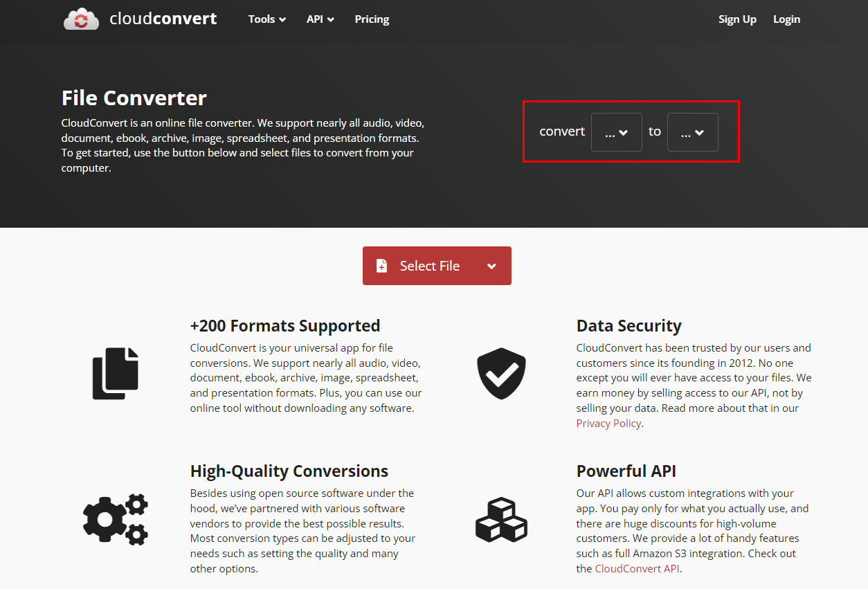Click the File Converter heading
868x589 pixels.
(134, 98)
